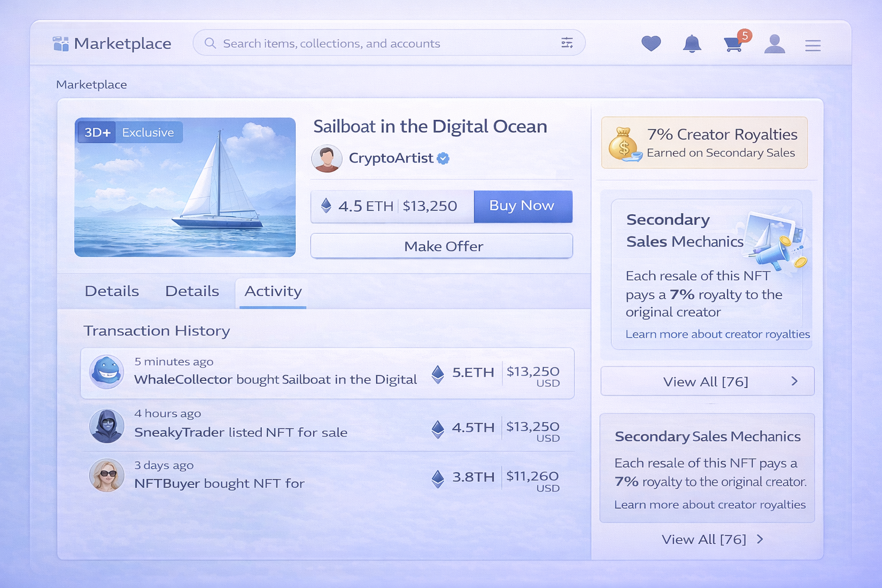Open notifications bell icon

692,44
